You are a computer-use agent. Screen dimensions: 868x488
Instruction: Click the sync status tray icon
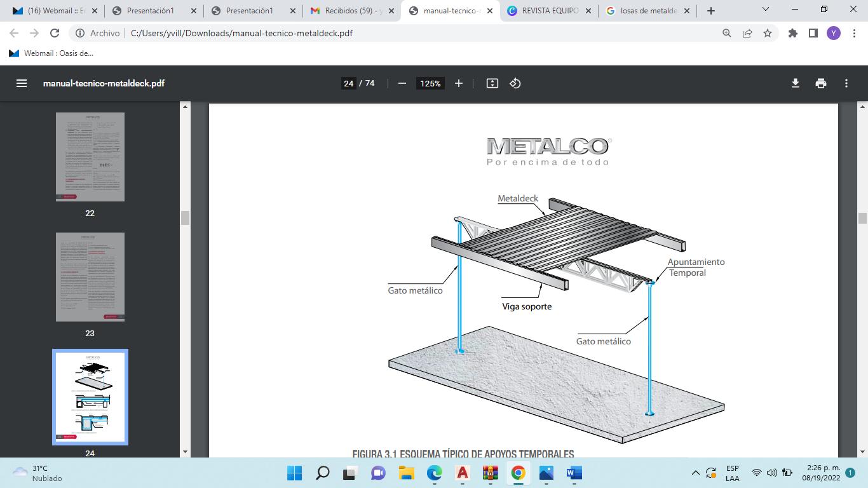711,473
